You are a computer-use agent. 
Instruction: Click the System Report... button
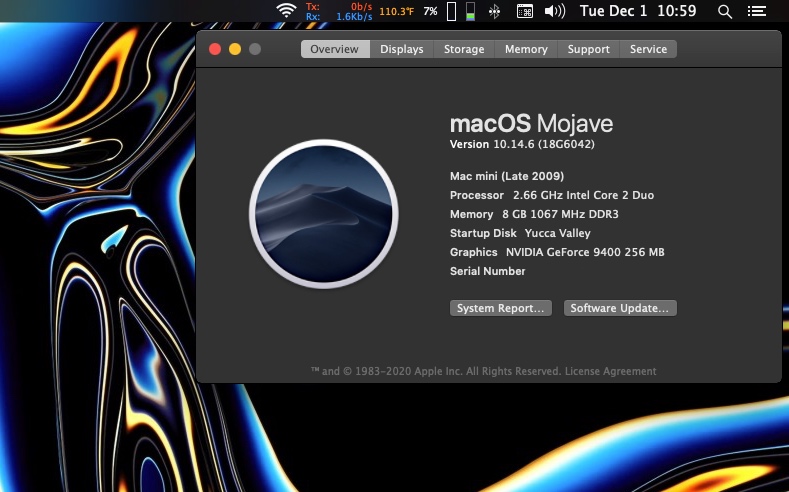[501, 308]
